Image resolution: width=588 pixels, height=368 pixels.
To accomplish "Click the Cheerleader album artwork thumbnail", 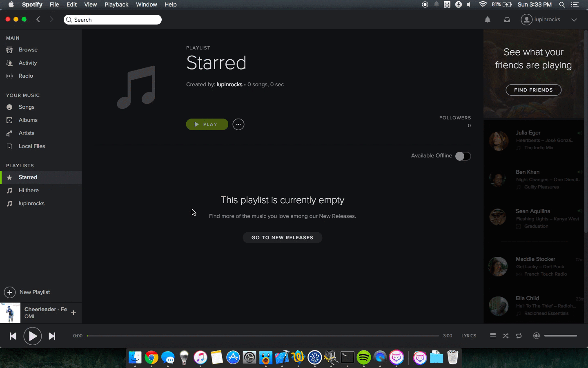I will (x=10, y=313).
